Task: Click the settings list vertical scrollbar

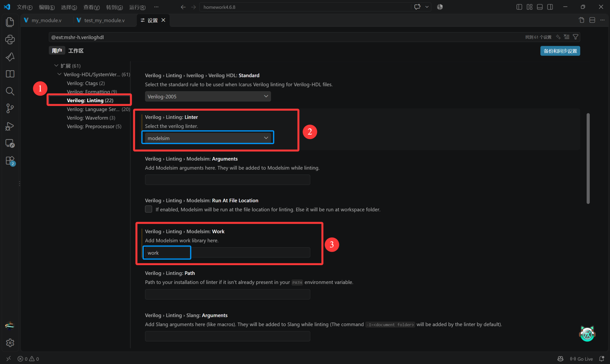Action: [x=588, y=158]
